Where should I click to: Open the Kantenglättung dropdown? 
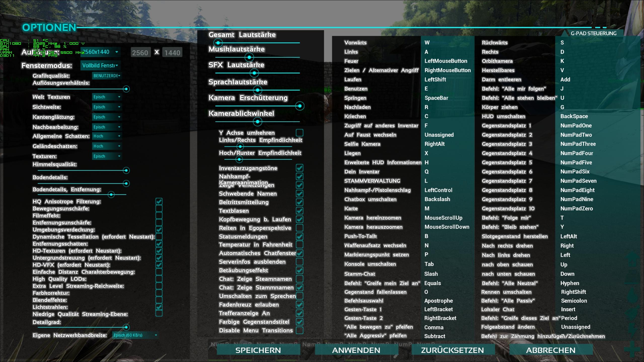[107, 117]
